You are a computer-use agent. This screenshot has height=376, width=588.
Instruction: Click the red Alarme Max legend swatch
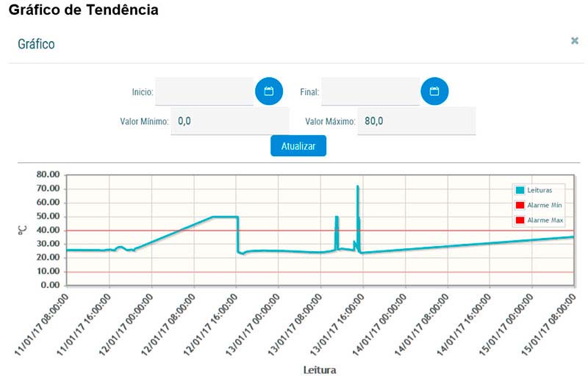[x=520, y=220]
